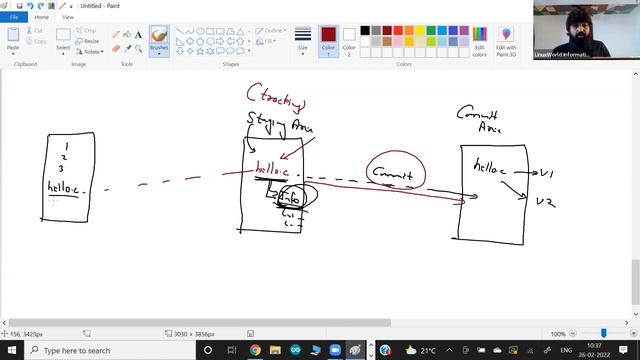Pick the green color swatch
Image resolution: width=640 pixels, height=360 pixels.
[431, 31]
